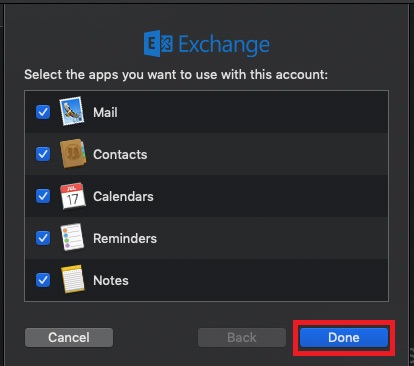Screen dimensions: 414x366
Task: Toggle the Calendars checkbox
Action: coord(43,196)
